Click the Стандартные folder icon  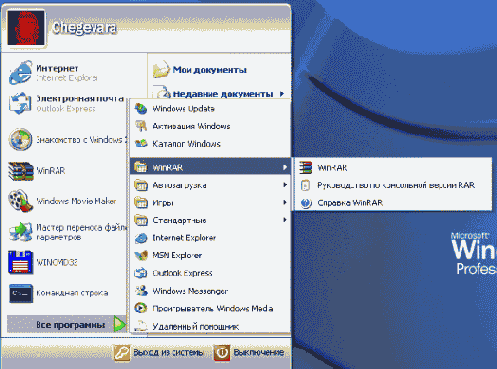pos(141,220)
